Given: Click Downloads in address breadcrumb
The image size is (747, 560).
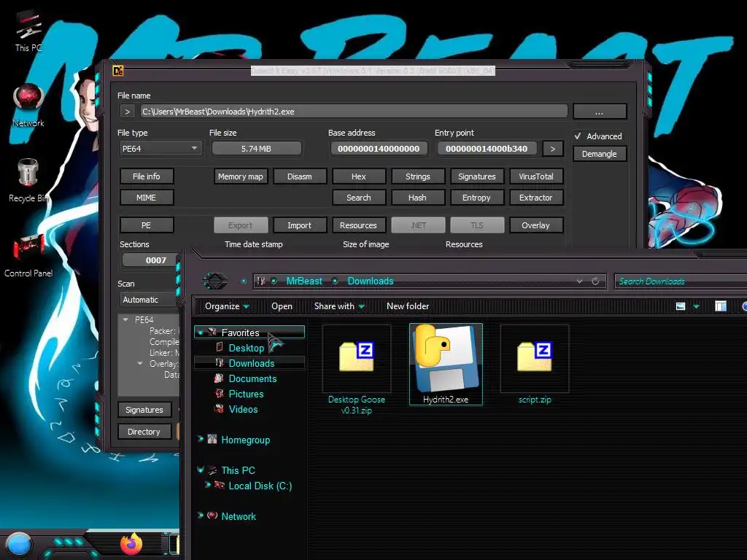Looking at the screenshot, I should (x=370, y=281).
